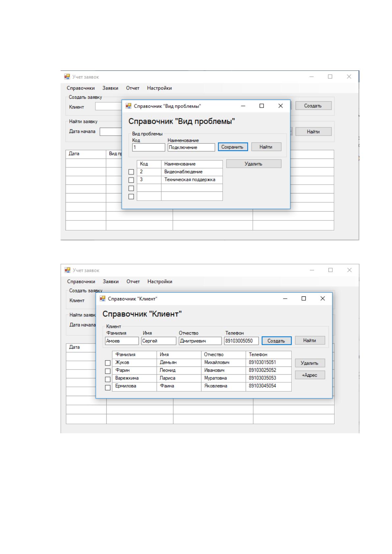Click the Наименование column header in the Вид проблемы grid

click(x=192, y=164)
